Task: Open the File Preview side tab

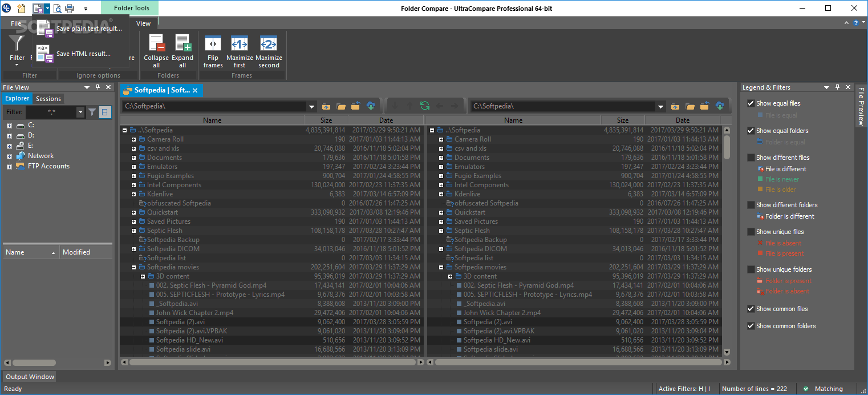Action: point(861,106)
